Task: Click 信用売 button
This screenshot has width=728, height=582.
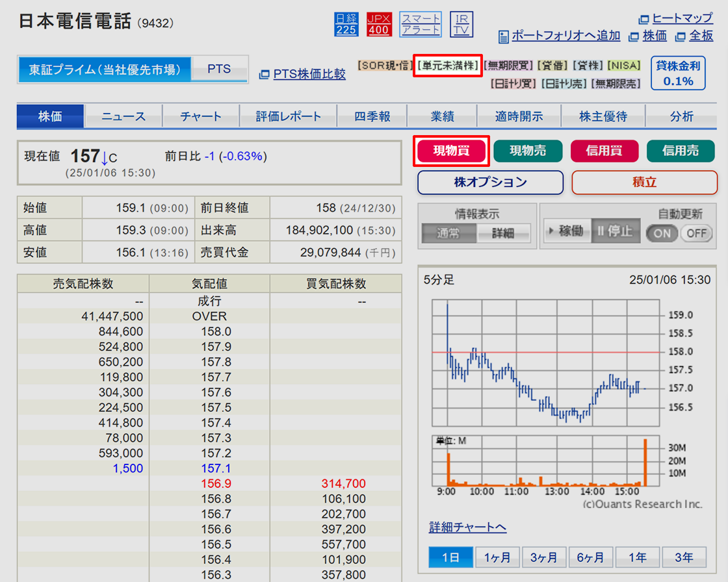Action: coord(681,151)
